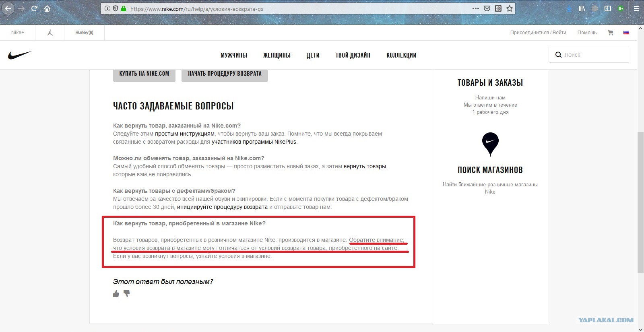Click the Напиши нам contact link

pyautogui.click(x=490, y=97)
